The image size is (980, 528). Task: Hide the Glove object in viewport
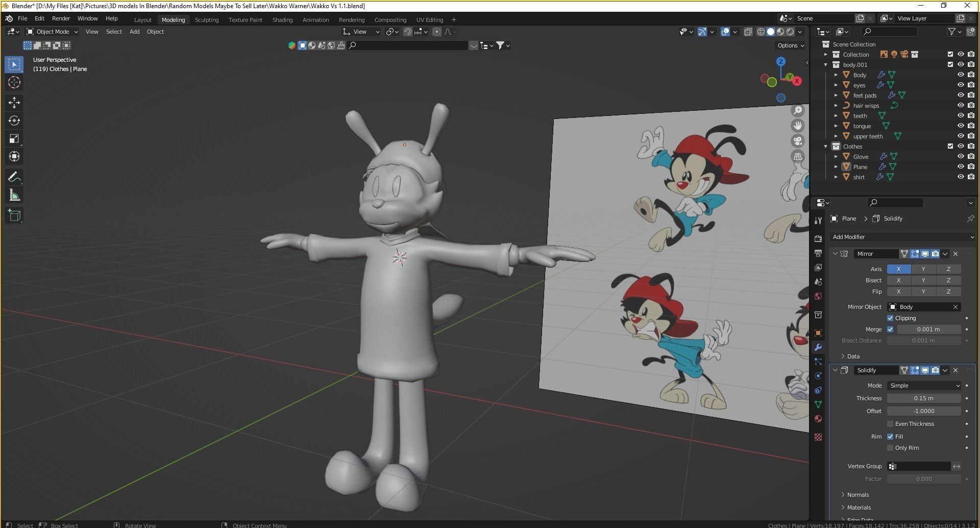961,156
